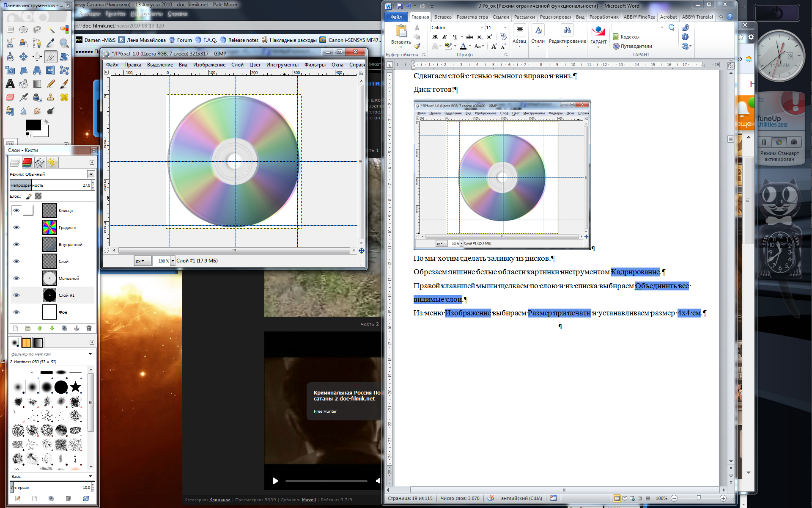Select the Bucket Fill tool
This screenshot has width=812, height=508.
point(24,84)
